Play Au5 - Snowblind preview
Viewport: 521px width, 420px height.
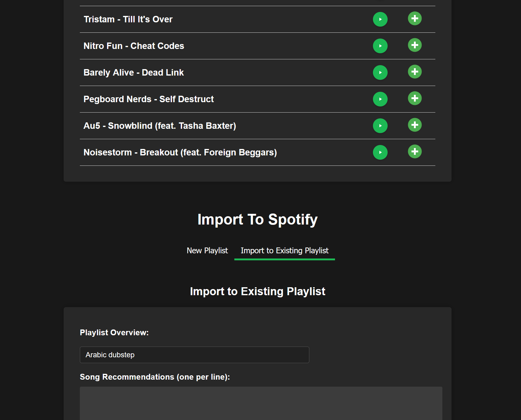pyautogui.click(x=380, y=125)
